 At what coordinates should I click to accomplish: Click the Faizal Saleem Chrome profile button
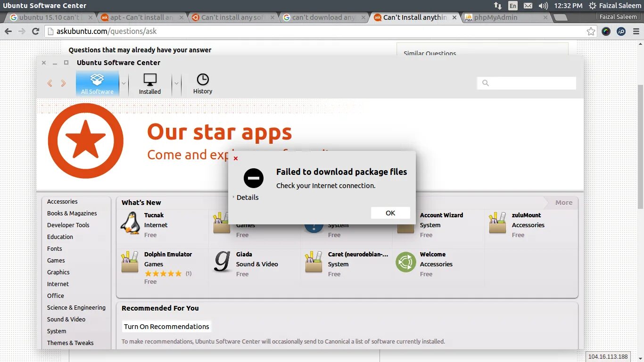point(618,16)
